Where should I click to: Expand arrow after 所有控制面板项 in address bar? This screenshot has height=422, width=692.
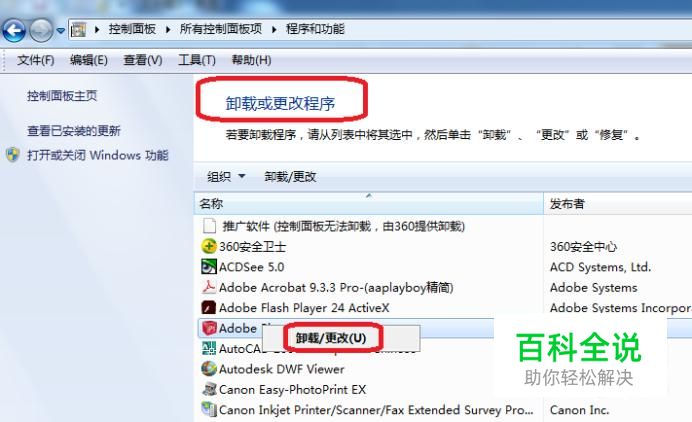point(274,30)
